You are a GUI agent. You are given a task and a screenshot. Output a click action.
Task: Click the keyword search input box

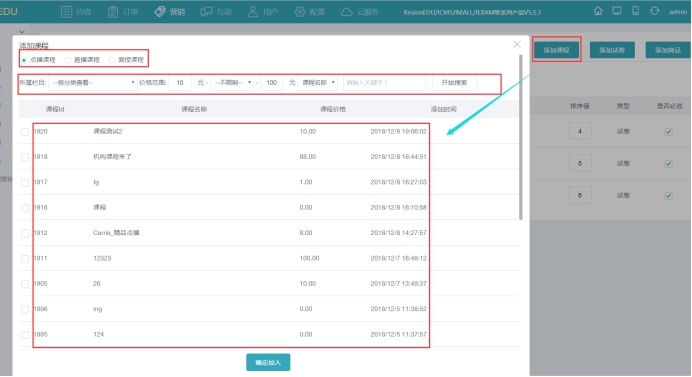point(384,83)
